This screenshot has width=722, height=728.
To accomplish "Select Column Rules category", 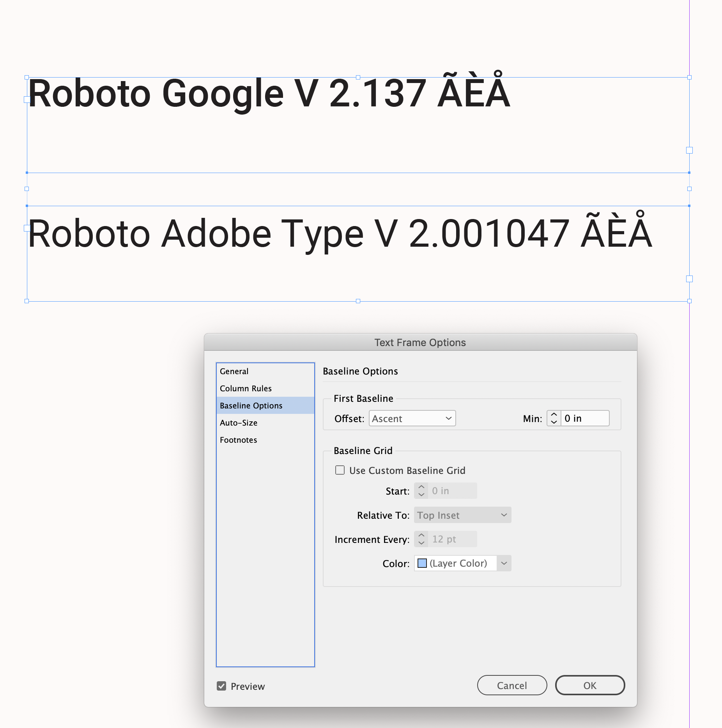I will coord(246,388).
